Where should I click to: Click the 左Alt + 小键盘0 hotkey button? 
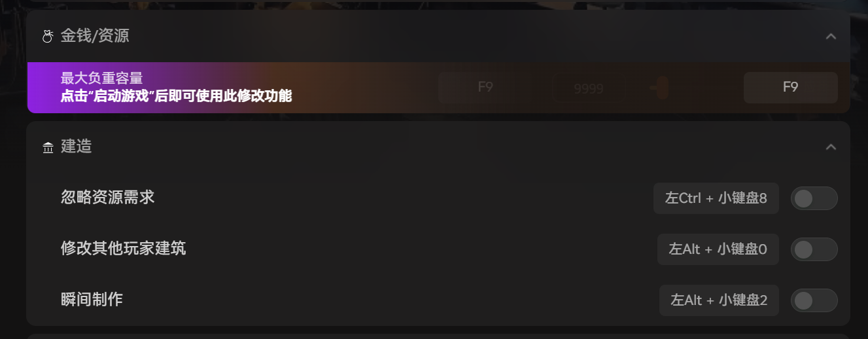[718, 249]
